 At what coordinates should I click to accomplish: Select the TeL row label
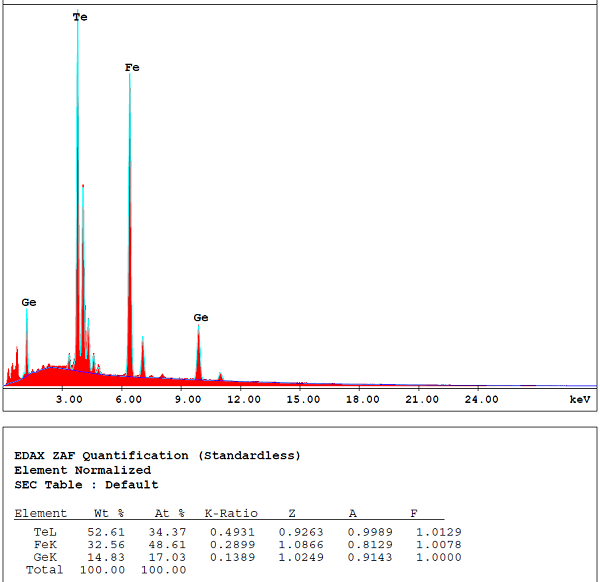[x=45, y=532]
